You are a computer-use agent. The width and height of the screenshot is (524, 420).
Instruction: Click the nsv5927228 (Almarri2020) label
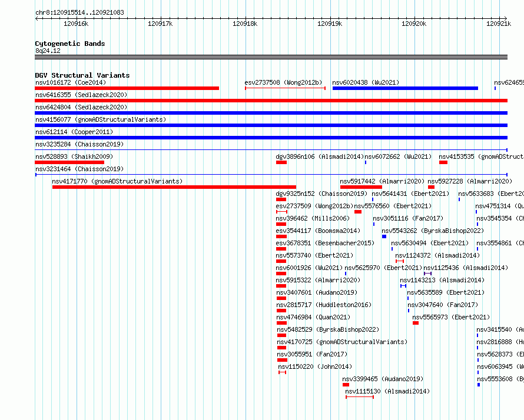pos(470,181)
